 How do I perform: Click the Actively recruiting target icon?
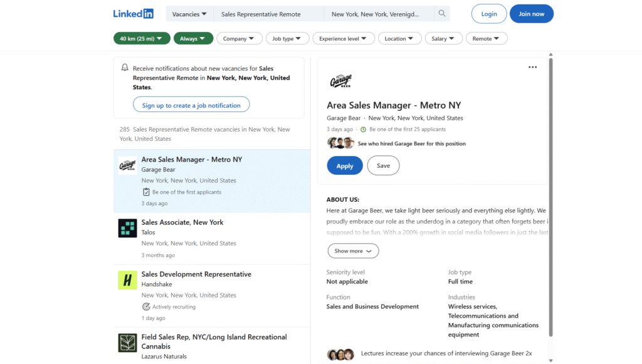(x=146, y=307)
